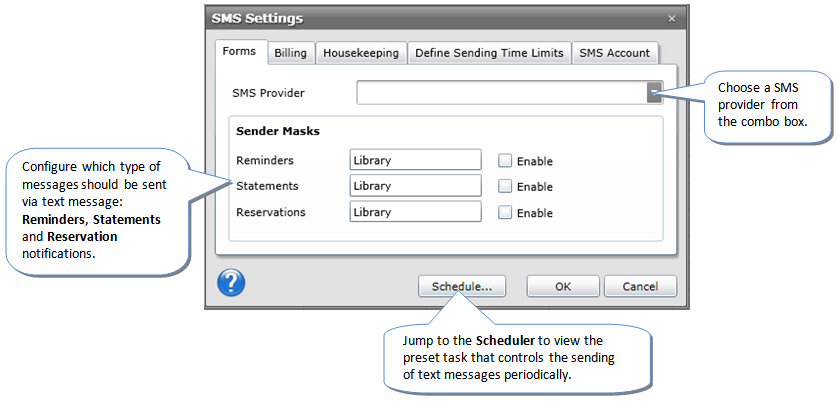Open the SMS Provider dropdown arrow
This screenshot has width=837, height=401.
(653, 93)
